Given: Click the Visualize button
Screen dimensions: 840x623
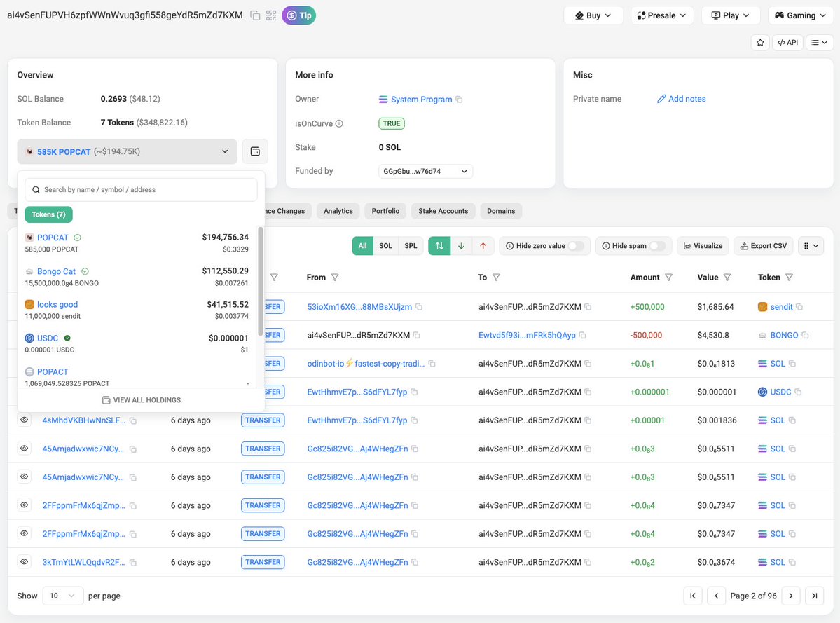Looking at the screenshot, I should point(703,246).
